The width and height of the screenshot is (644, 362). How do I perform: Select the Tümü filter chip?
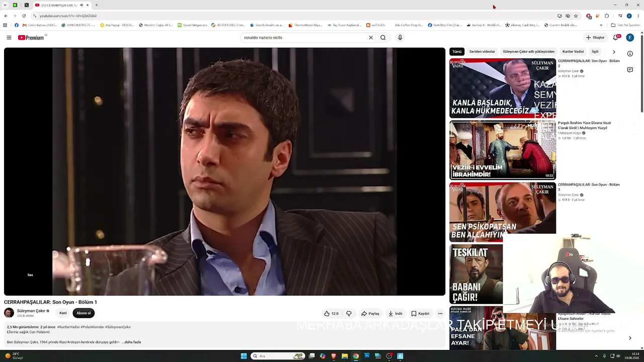point(457,51)
